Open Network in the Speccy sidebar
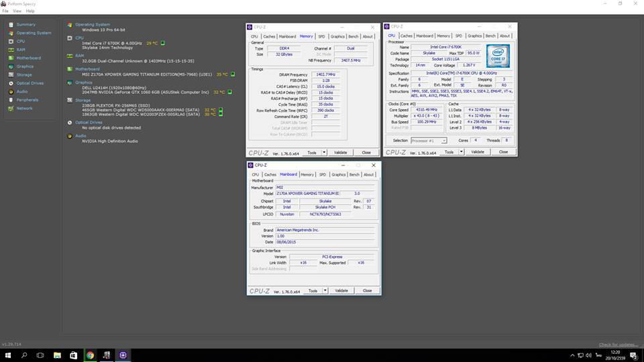This screenshot has height=362, width=644. (24, 109)
